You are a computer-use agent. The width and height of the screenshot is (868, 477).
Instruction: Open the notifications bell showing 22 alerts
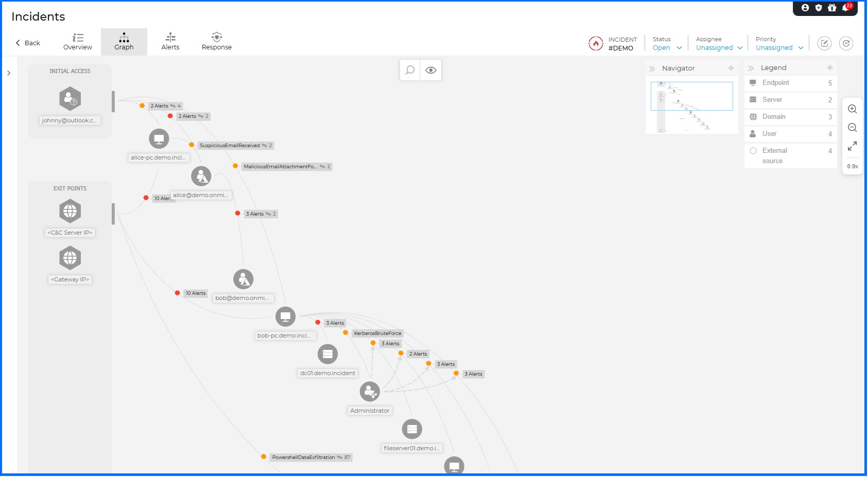coord(845,8)
